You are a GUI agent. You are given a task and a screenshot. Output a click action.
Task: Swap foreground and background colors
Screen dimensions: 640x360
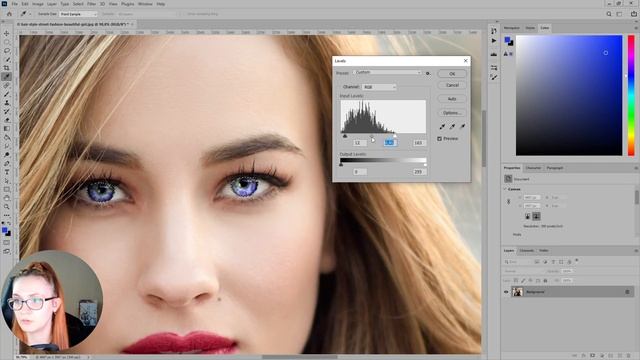[x=9, y=224]
